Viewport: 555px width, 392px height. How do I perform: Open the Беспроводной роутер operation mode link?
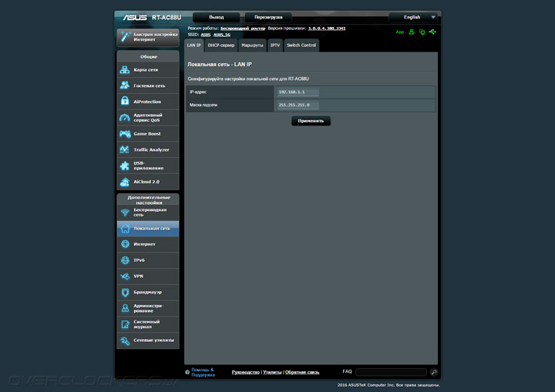coord(243,28)
